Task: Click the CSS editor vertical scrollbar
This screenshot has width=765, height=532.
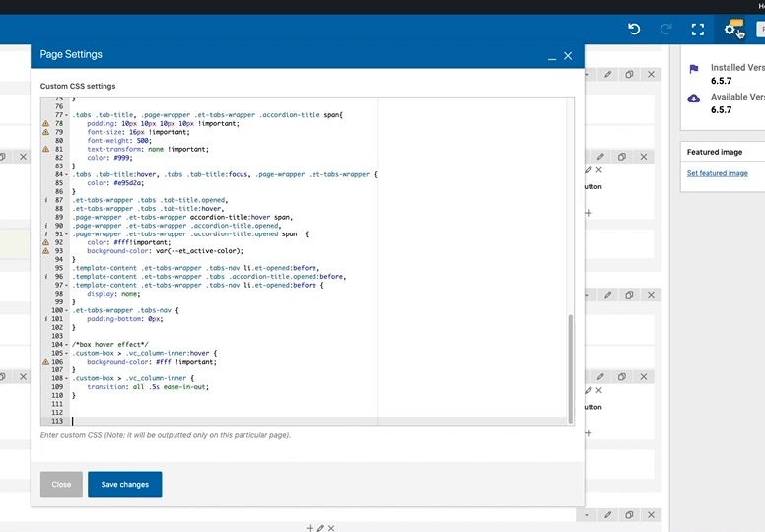Action: (x=570, y=368)
